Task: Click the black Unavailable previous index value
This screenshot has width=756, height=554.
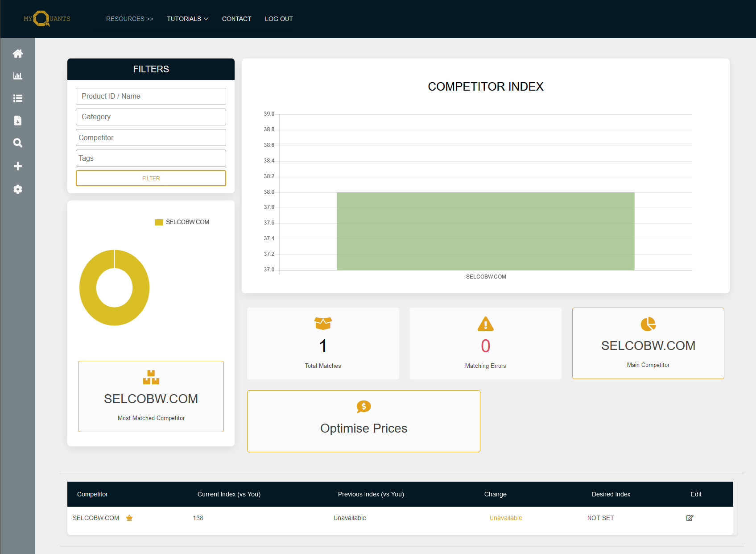Action: tap(350, 518)
